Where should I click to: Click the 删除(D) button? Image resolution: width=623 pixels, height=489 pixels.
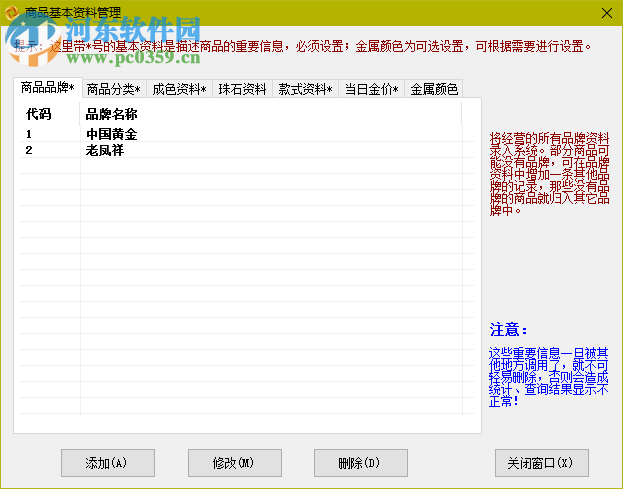[361, 463]
